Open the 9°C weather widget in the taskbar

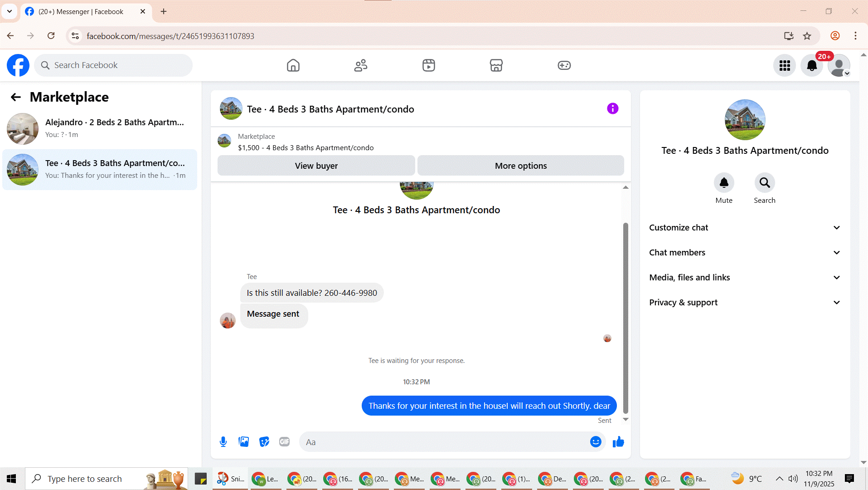[x=747, y=479]
